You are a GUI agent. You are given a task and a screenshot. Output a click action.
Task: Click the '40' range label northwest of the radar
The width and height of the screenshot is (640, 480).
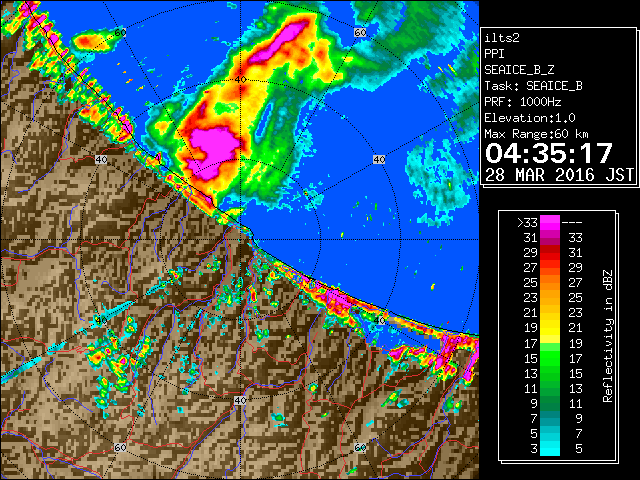101,159
